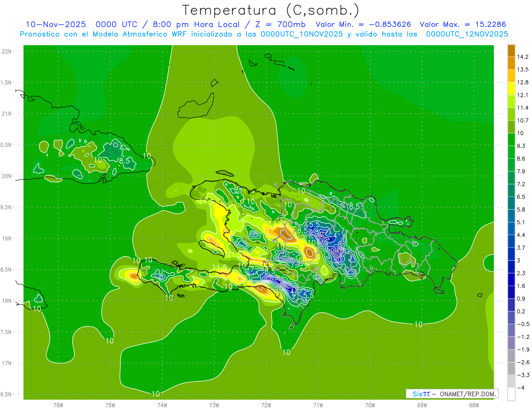Select the white swatch below -4 in legend
The width and height of the screenshot is (532, 411).
(511, 394)
